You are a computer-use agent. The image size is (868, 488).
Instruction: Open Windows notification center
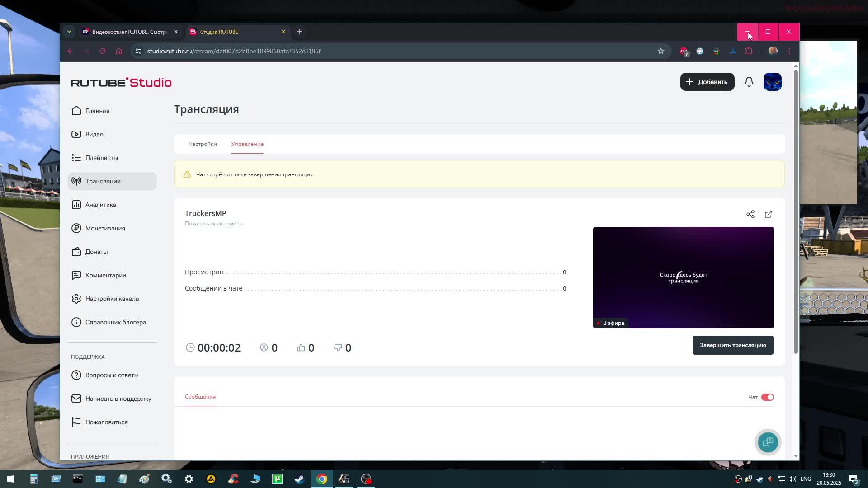854,479
